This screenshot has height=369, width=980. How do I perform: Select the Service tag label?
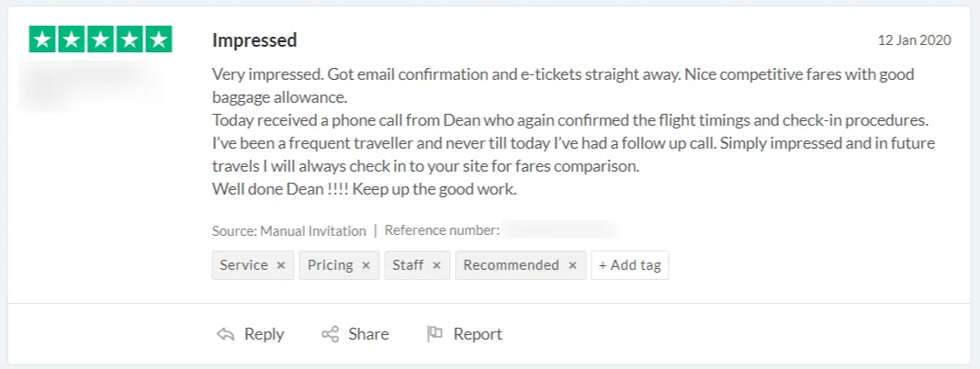click(x=243, y=265)
